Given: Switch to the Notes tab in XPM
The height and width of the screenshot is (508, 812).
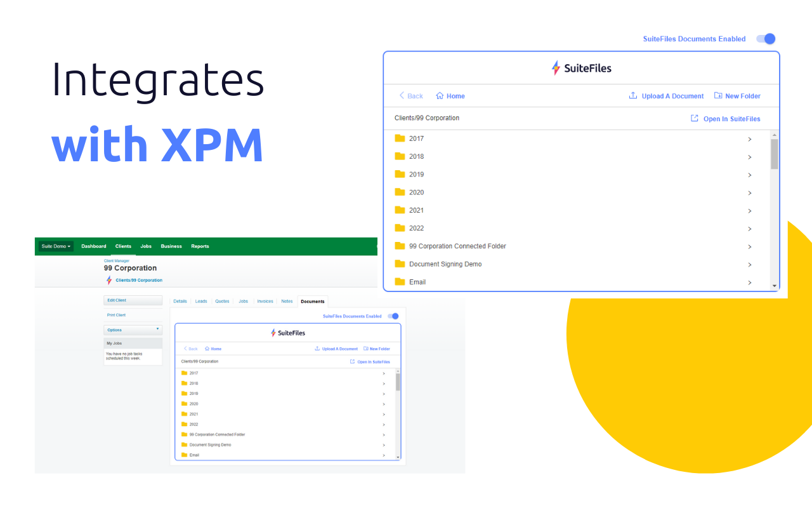Looking at the screenshot, I should click(x=287, y=302).
